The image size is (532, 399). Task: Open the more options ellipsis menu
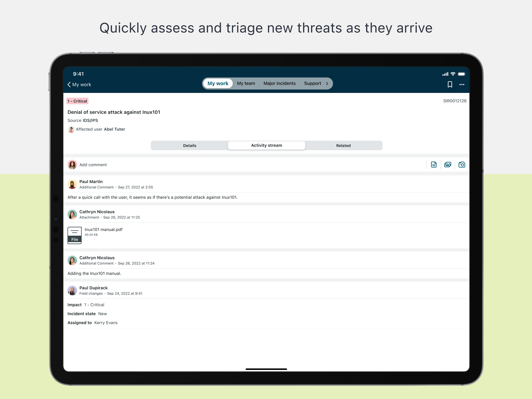click(x=462, y=85)
